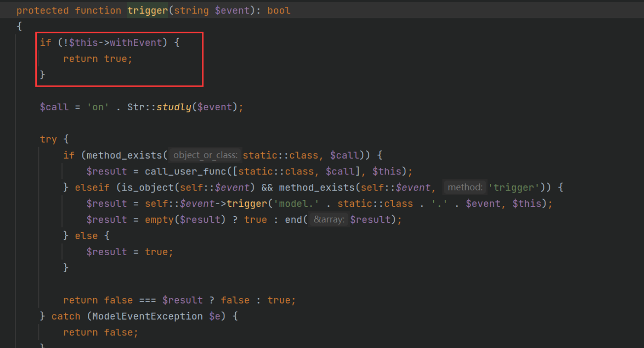Screen dimensions: 644x348
Task: Click the else keyword
Action: [x=86, y=236]
